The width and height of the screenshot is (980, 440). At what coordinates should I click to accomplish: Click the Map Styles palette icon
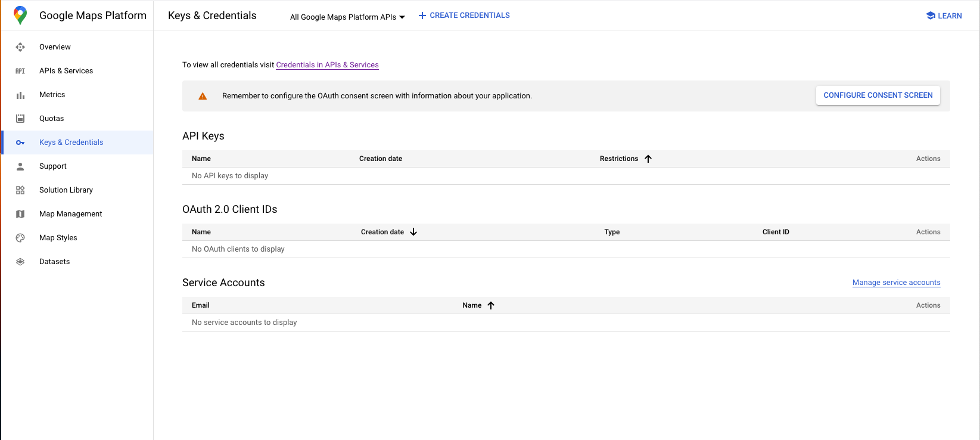tap(20, 238)
